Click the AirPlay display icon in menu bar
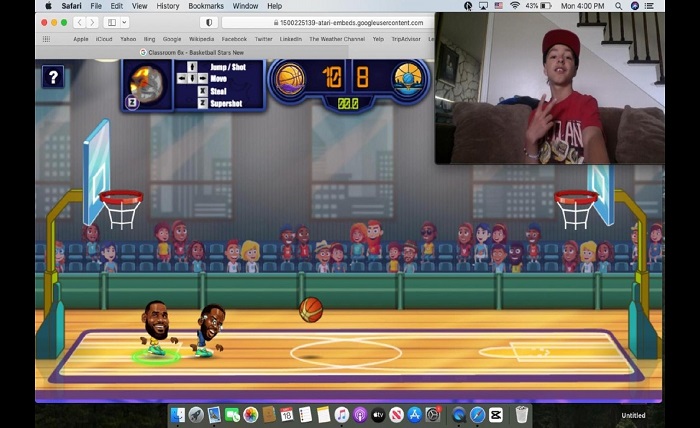 click(x=483, y=6)
